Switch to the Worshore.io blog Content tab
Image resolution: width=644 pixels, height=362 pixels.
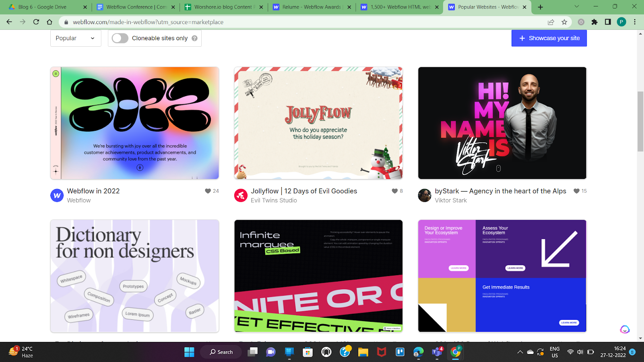tap(224, 7)
